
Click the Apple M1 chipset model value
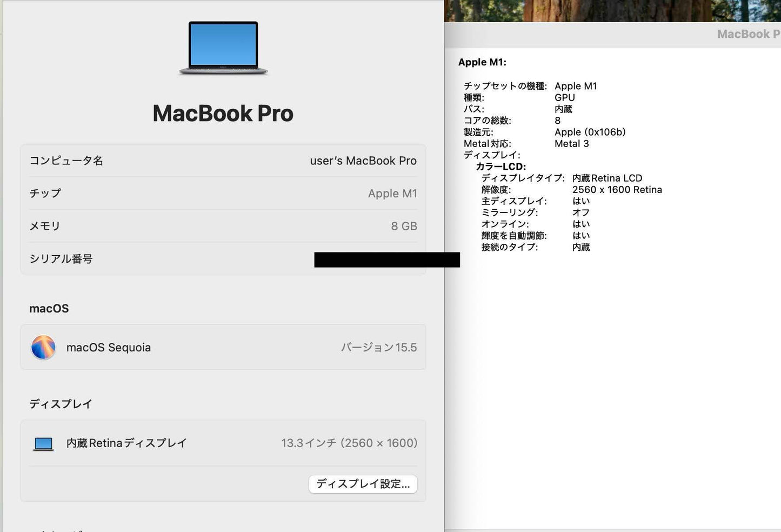pos(576,86)
